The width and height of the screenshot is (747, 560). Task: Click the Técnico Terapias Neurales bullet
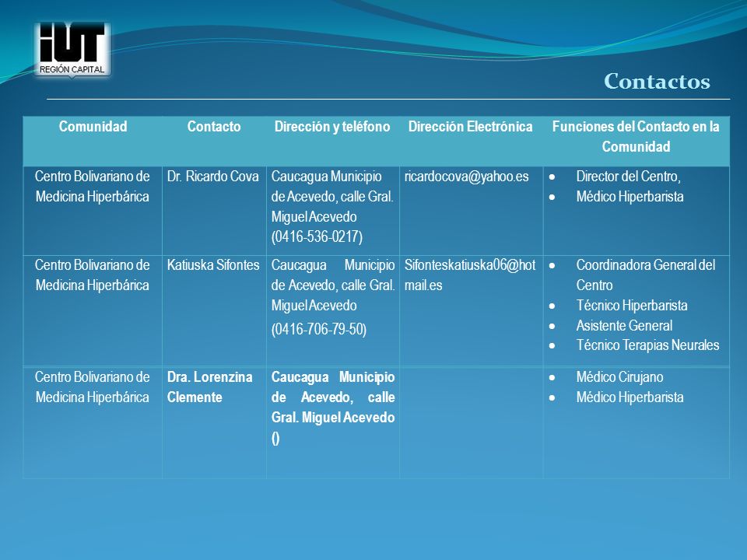647,345
